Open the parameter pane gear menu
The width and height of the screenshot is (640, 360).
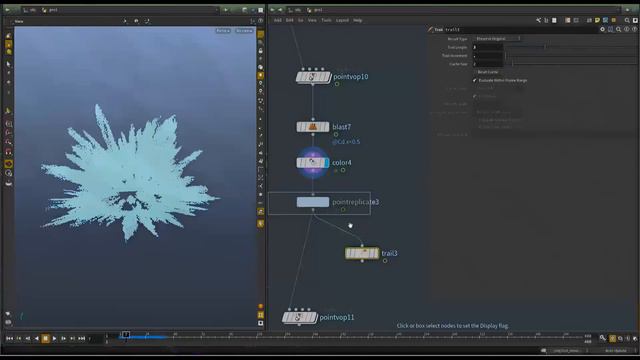pos(602,29)
